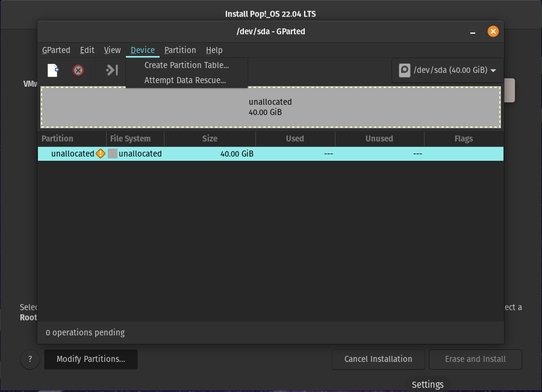
Task: Open the Partition menu
Action: [180, 50]
